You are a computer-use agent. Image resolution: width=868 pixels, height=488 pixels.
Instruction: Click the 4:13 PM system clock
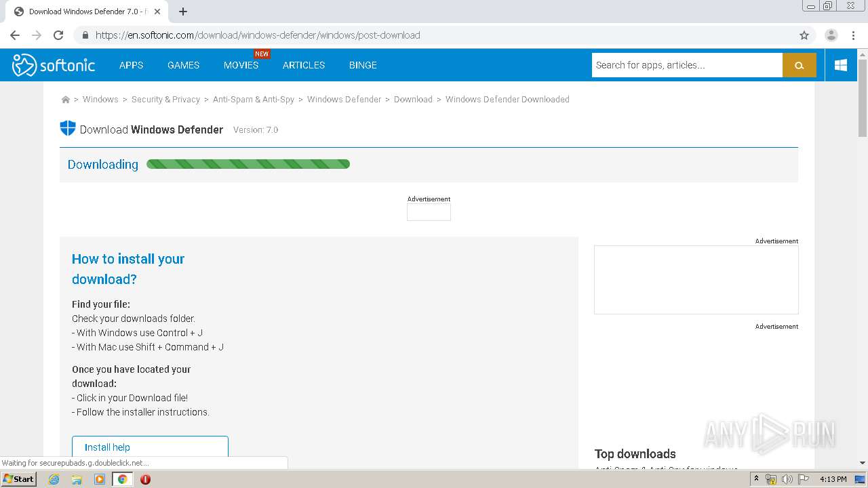(833, 479)
